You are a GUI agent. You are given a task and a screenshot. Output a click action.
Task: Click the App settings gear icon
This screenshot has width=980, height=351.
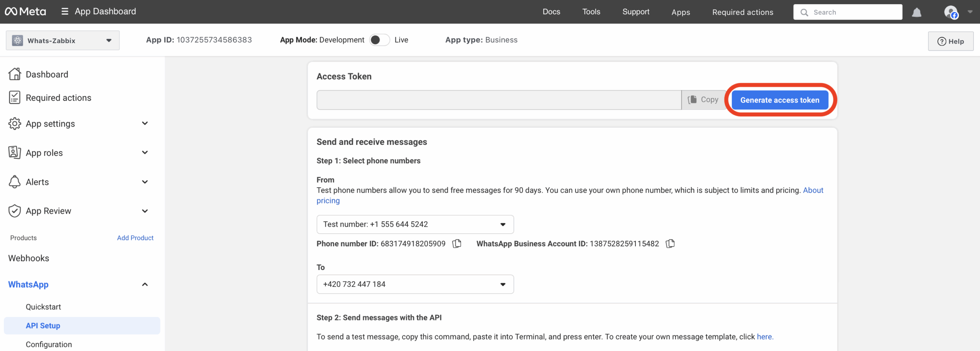coord(15,123)
